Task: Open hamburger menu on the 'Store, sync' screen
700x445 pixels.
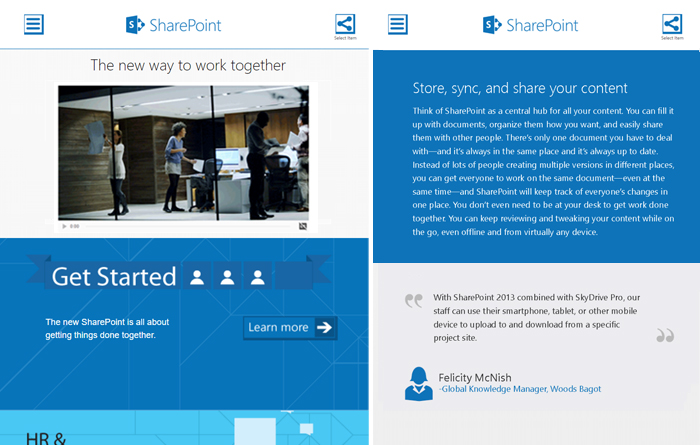Action: click(x=397, y=24)
